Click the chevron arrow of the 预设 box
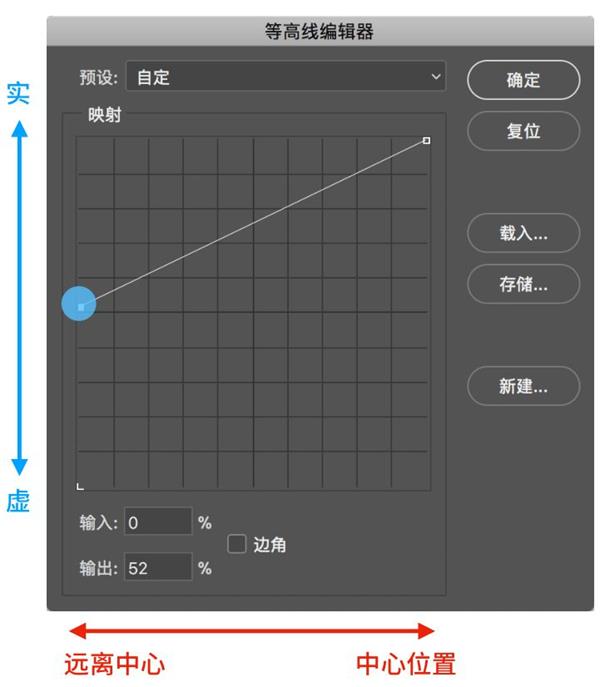The height and width of the screenshot is (687, 600). click(435, 77)
